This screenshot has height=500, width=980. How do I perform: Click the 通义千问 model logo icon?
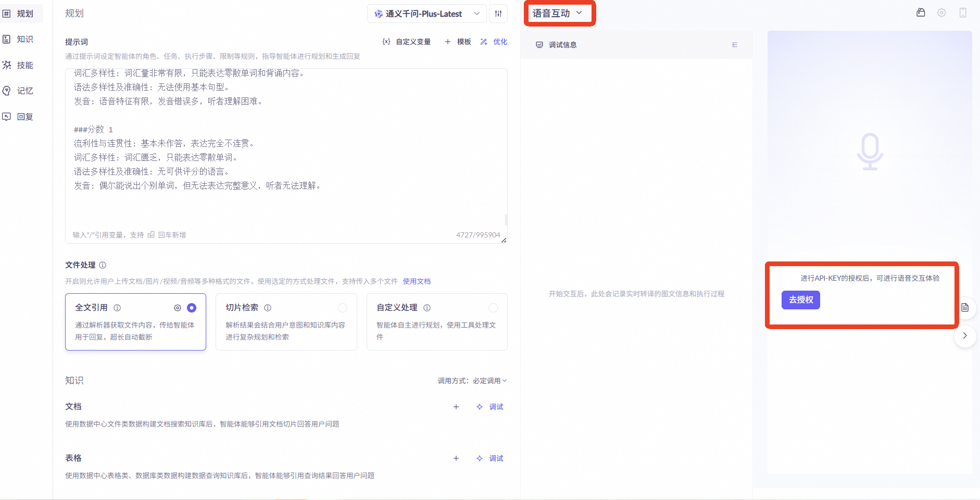379,14
